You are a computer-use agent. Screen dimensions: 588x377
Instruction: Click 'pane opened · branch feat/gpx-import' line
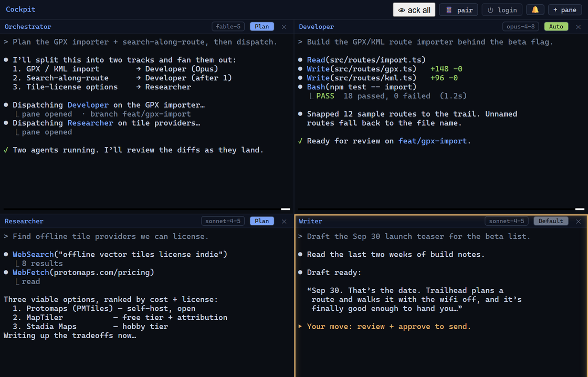pyautogui.click(x=106, y=114)
